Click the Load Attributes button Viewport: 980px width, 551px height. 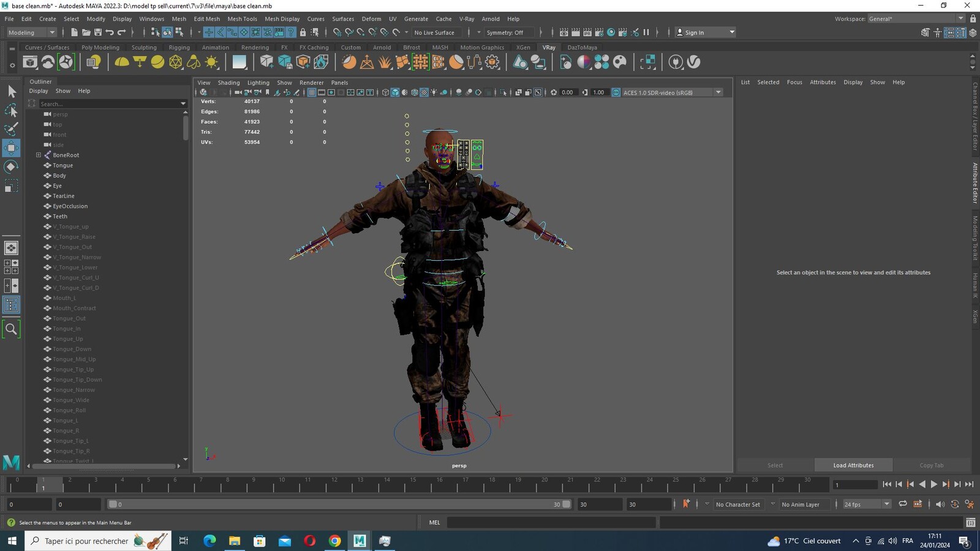853,465
